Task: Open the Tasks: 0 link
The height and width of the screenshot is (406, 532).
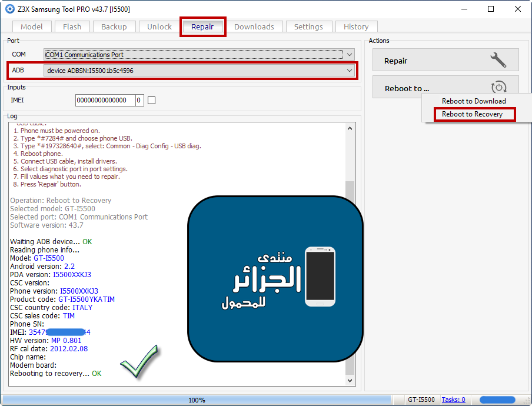Action: 453,400
